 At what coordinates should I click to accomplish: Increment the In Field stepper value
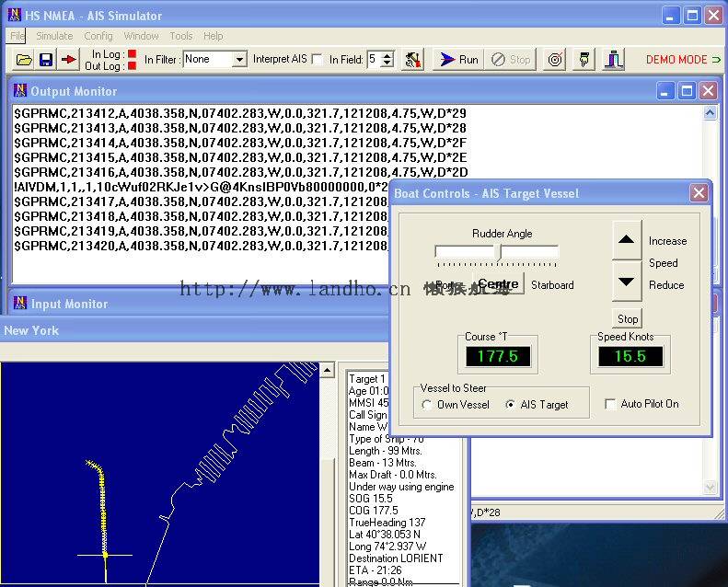coord(387,55)
